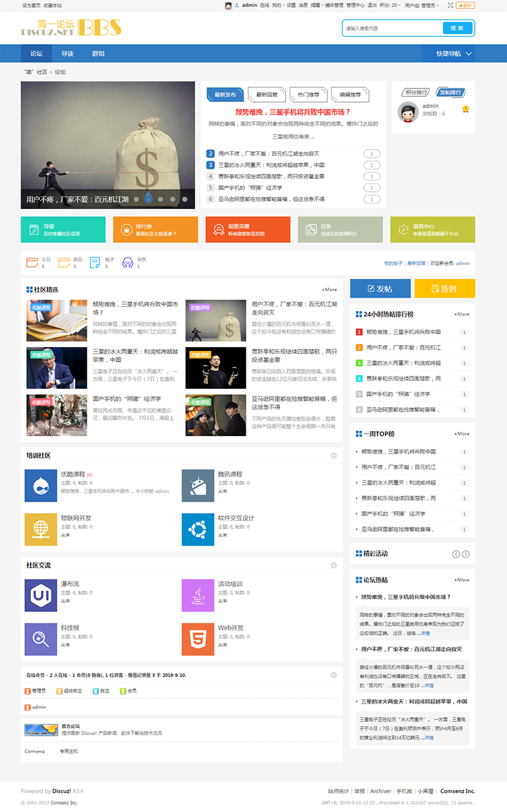
Task: Select the second carousel dot indicator
Action: click(148, 199)
